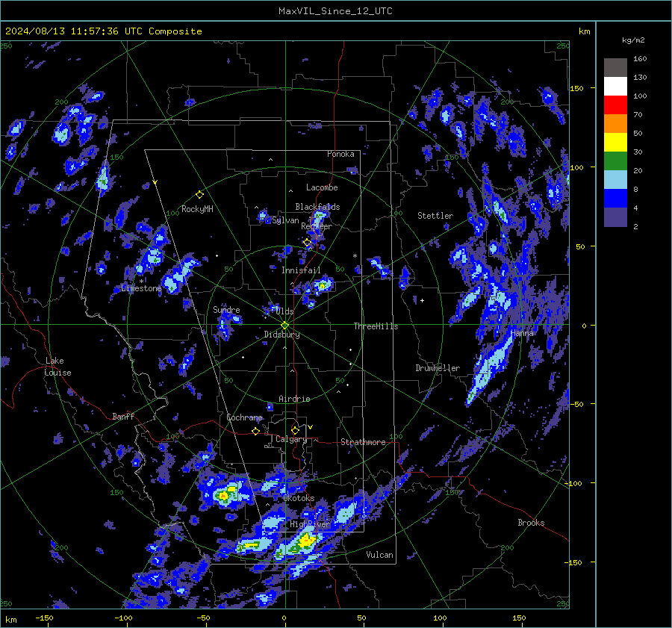Click the Innisfail city label

(301, 270)
